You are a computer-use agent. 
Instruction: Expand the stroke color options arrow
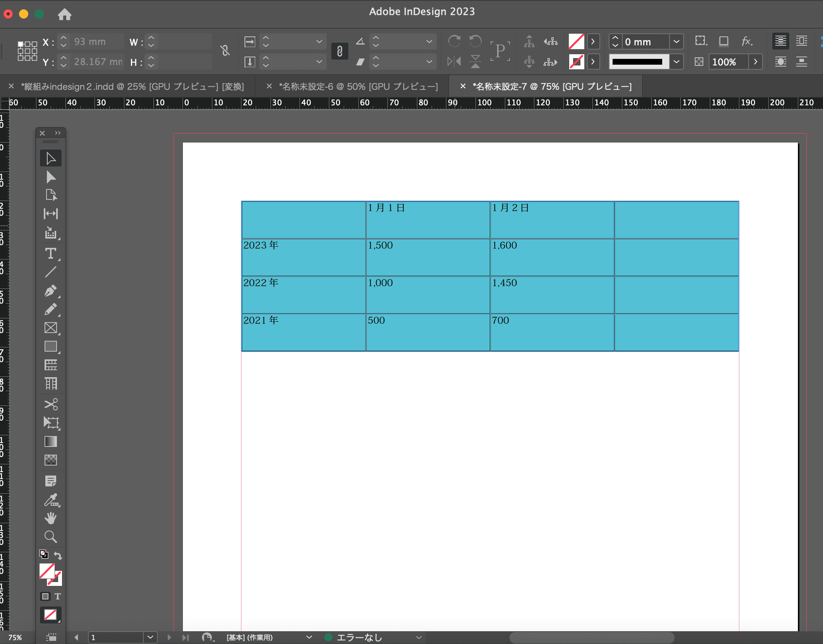[593, 62]
